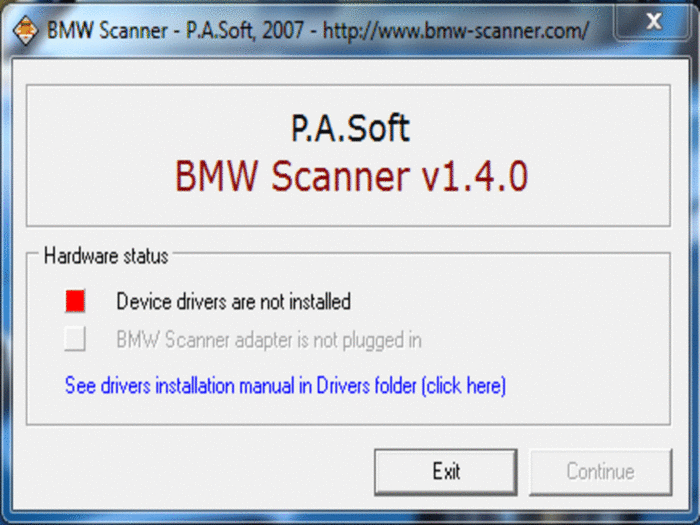Select 'BMW Scanner adapter is not plugged in' text
700x525 pixels.
(269, 340)
